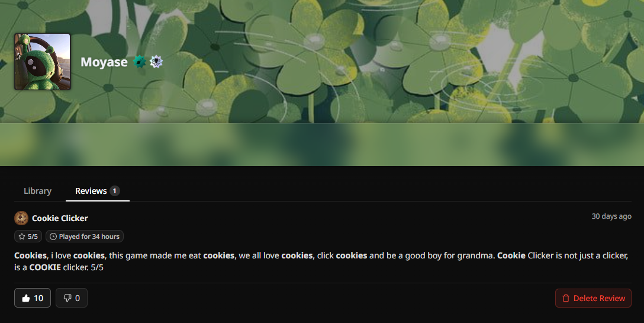Open the Cookie Clicker game title link
This screenshot has height=323, width=644.
pos(60,218)
